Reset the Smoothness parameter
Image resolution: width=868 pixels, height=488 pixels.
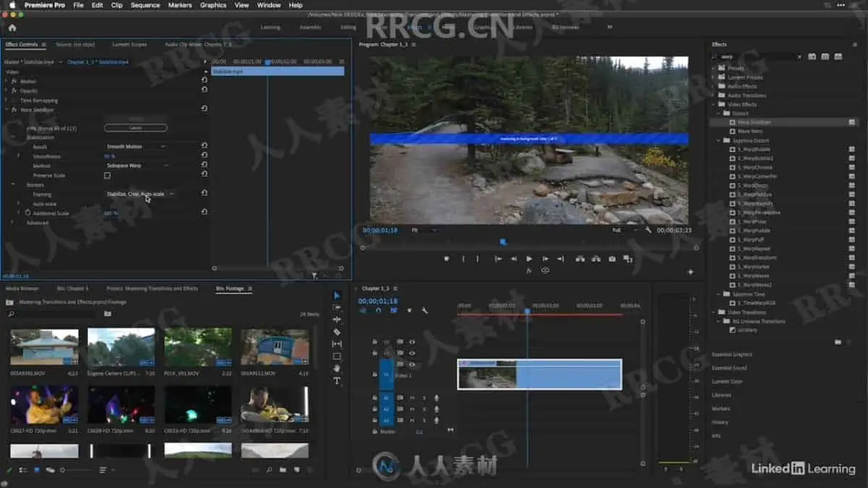point(204,155)
